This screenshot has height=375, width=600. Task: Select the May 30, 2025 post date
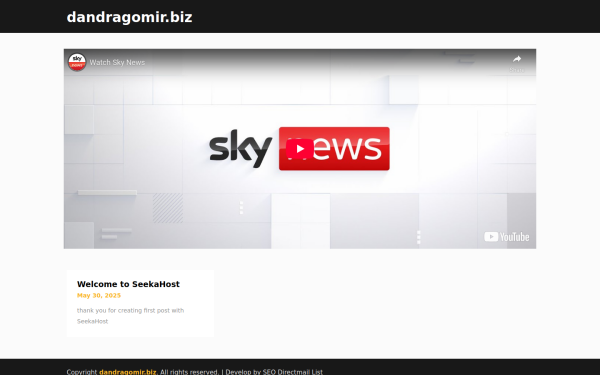pos(99,295)
